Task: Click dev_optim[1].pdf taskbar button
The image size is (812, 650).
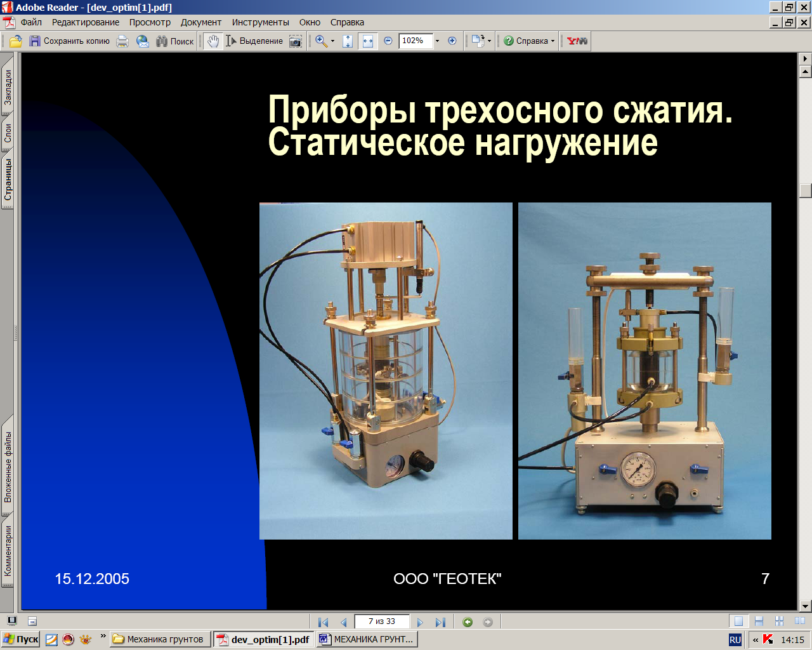Action: pyautogui.click(x=264, y=639)
